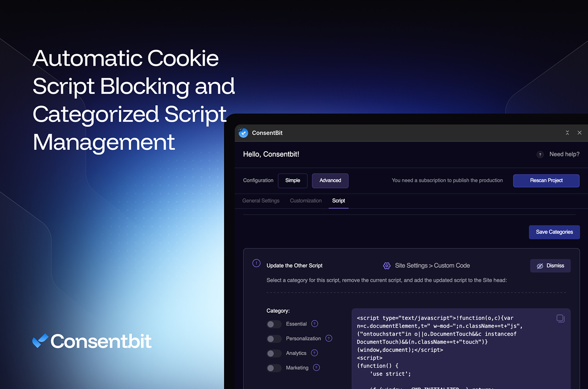The height and width of the screenshot is (389, 588).
Task: Collapse the ConsentBit panel via the chevrons icon
Action: pos(567,132)
